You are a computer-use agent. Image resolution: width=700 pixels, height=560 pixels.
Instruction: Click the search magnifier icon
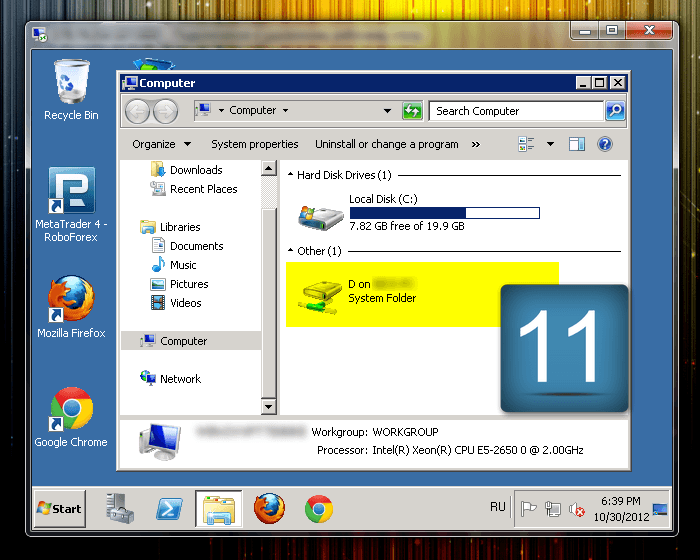point(615,111)
